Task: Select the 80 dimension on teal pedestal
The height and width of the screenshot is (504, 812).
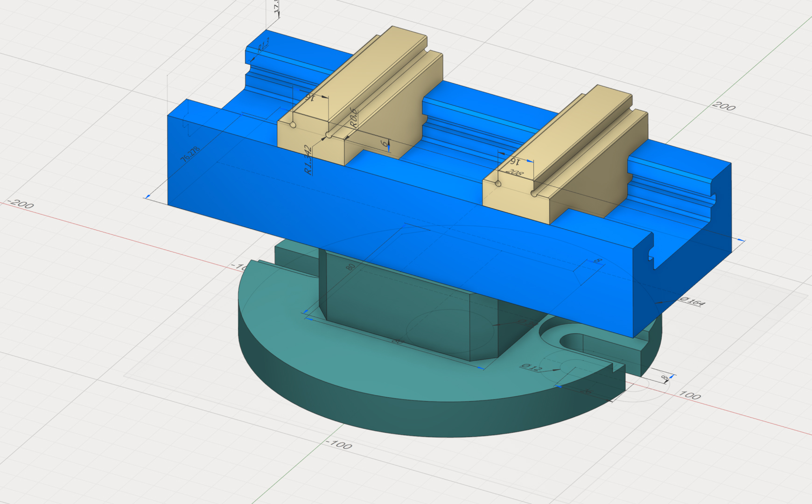Action: point(350,267)
